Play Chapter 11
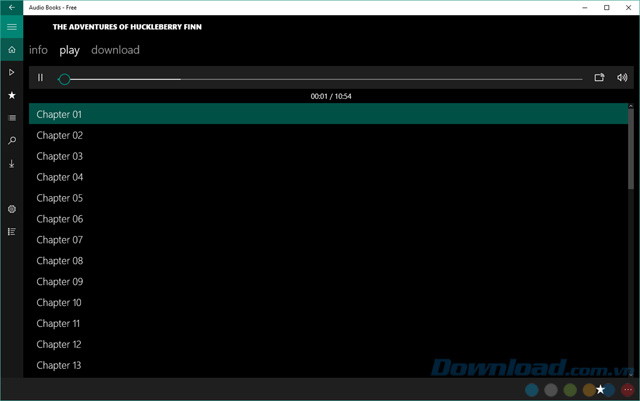 point(328,323)
